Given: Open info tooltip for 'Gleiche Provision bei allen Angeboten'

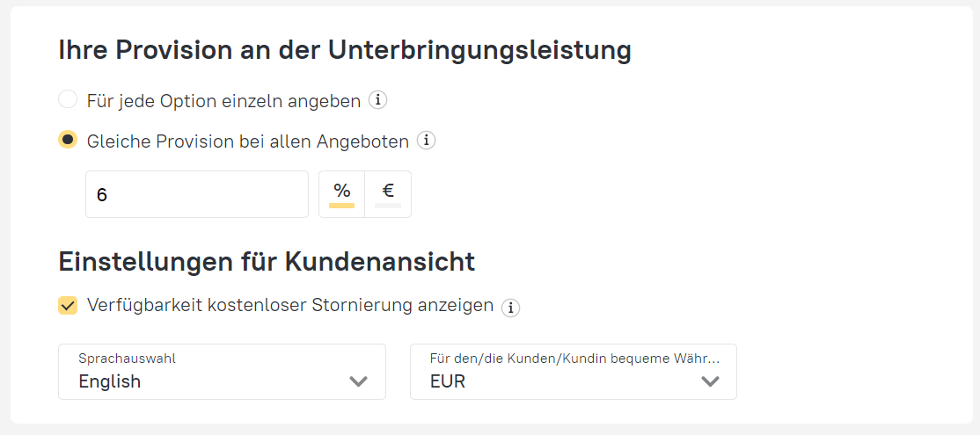Looking at the screenshot, I should pyautogui.click(x=427, y=141).
